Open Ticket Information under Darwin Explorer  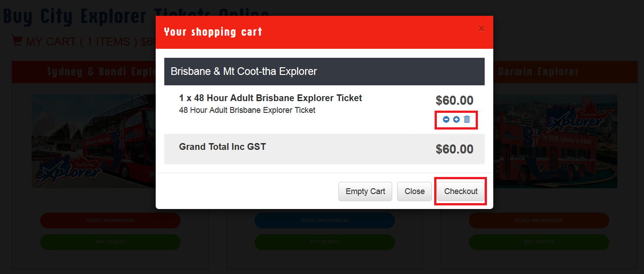point(539,221)
